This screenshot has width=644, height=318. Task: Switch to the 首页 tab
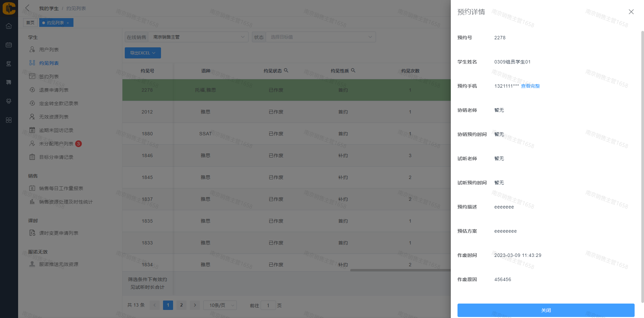(x=30, y=22)
